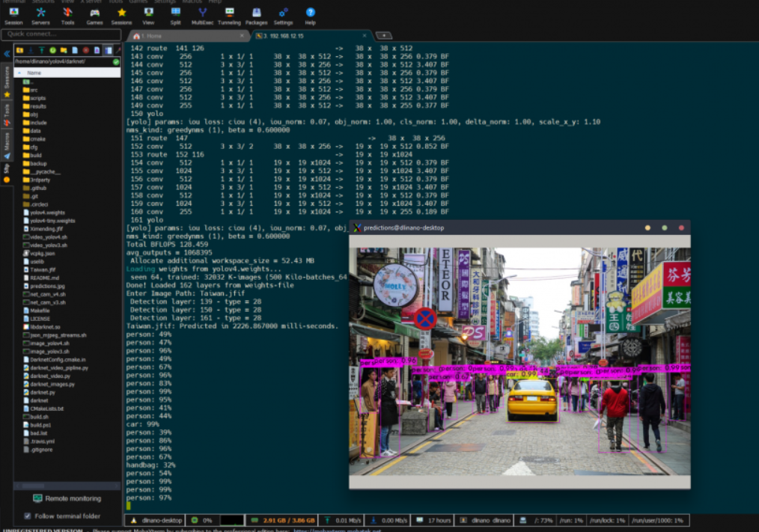
Task: Close the 192.168.12.15 tab
Action: [365, 36]
